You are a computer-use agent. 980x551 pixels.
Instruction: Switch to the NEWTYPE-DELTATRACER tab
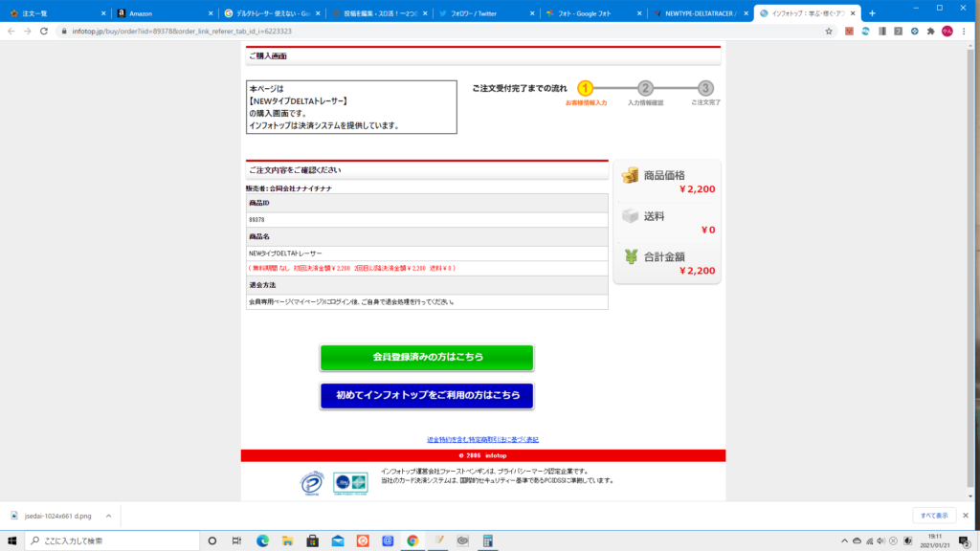click(702, 13)
